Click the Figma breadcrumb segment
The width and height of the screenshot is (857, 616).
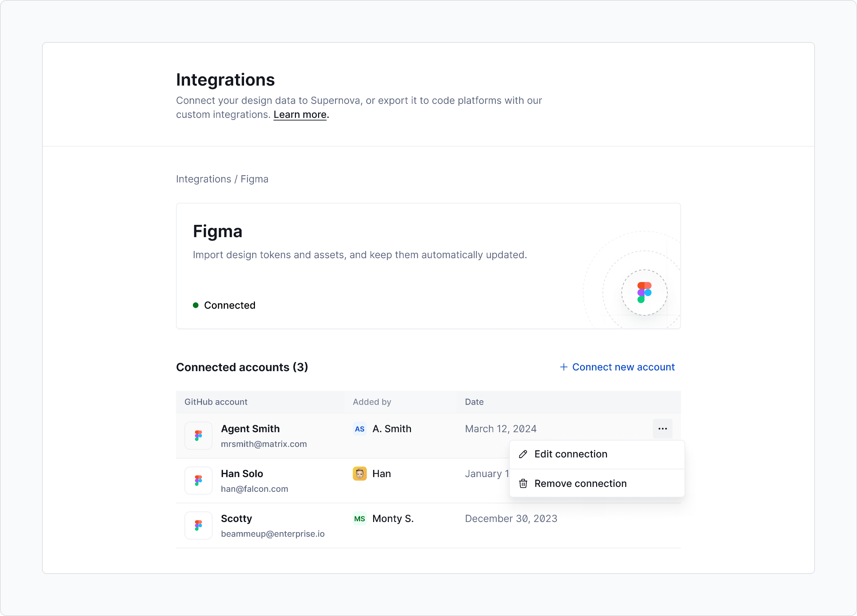(254, 179)
